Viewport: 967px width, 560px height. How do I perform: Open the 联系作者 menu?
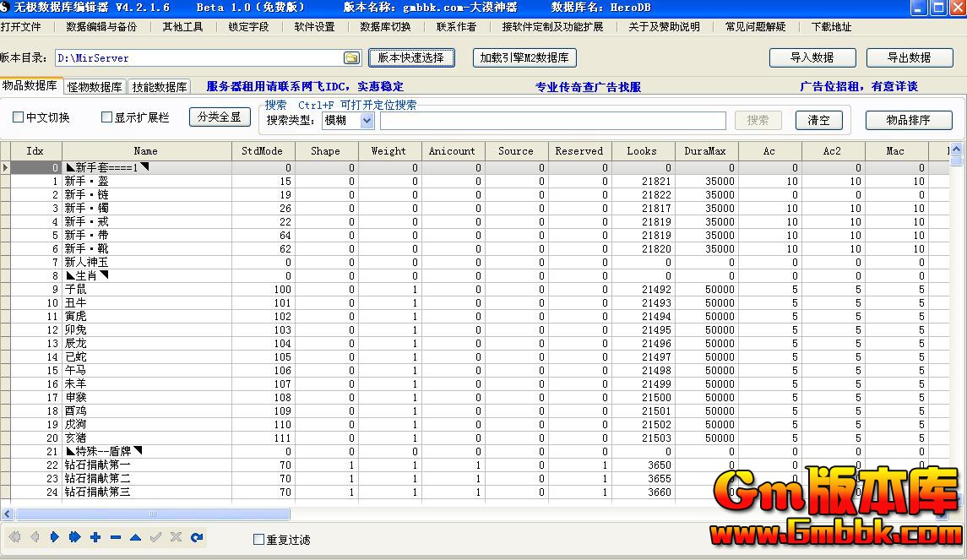pyautogui.click(x=456, y=27)
